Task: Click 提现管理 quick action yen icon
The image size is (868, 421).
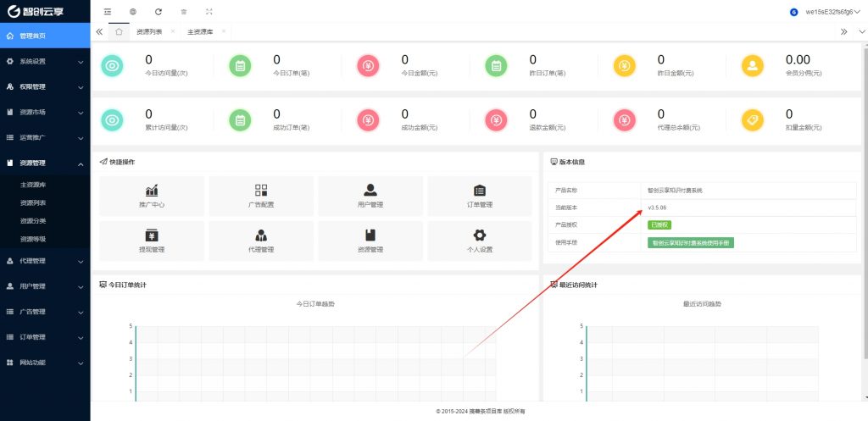Action: [x=152, y=235]
